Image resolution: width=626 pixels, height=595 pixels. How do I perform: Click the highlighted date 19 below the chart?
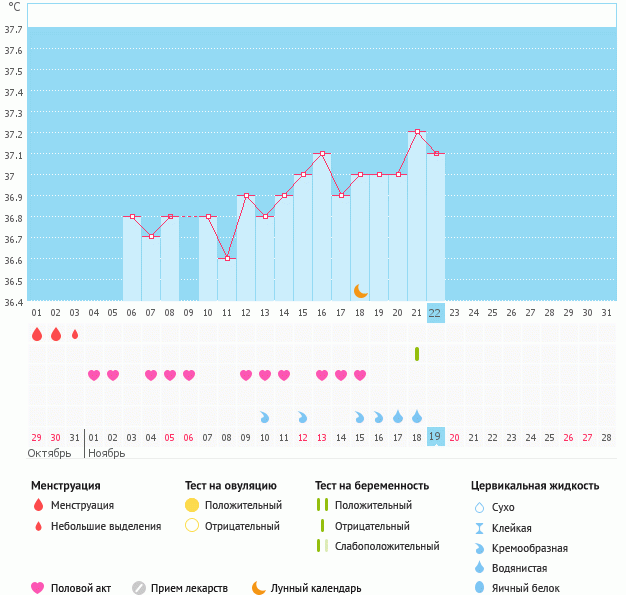click(x=436, y=436)
